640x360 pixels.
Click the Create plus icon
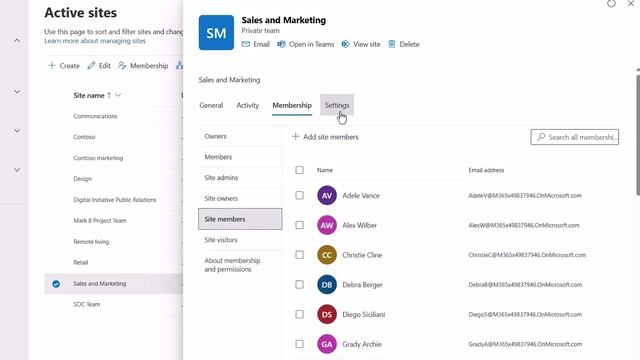pyautogui.click(x=52, y=65)
